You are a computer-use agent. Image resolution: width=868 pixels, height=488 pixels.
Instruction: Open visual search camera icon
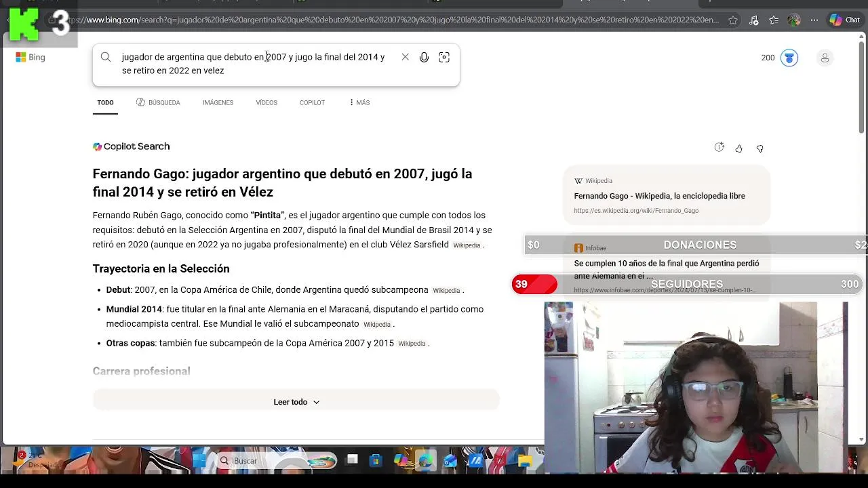444,58
